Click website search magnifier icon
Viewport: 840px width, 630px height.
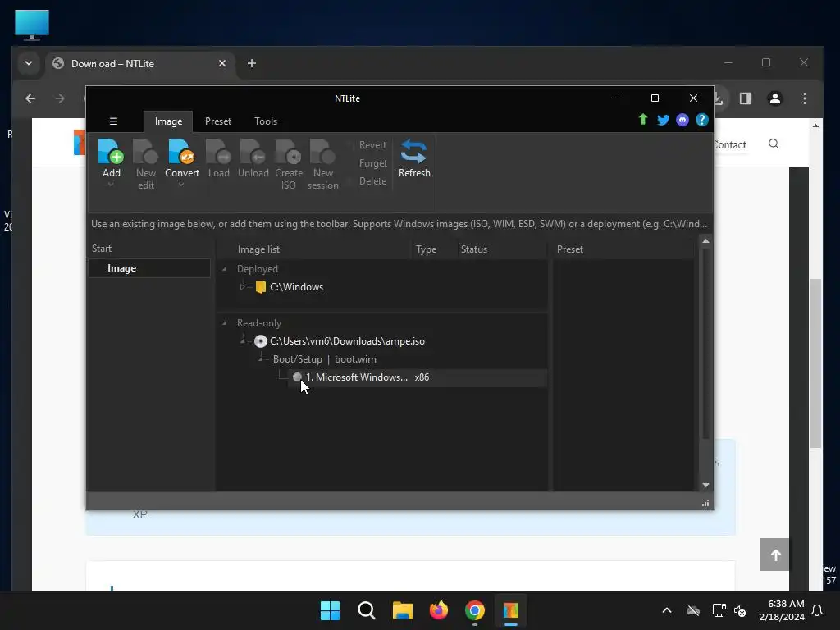click(773, 144)
